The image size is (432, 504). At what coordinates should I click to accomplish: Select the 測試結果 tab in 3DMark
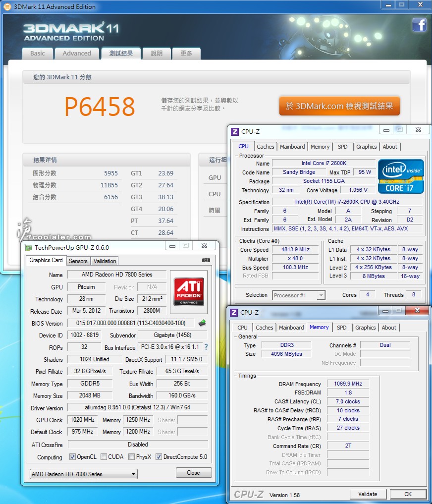click(x=121, y=54)
